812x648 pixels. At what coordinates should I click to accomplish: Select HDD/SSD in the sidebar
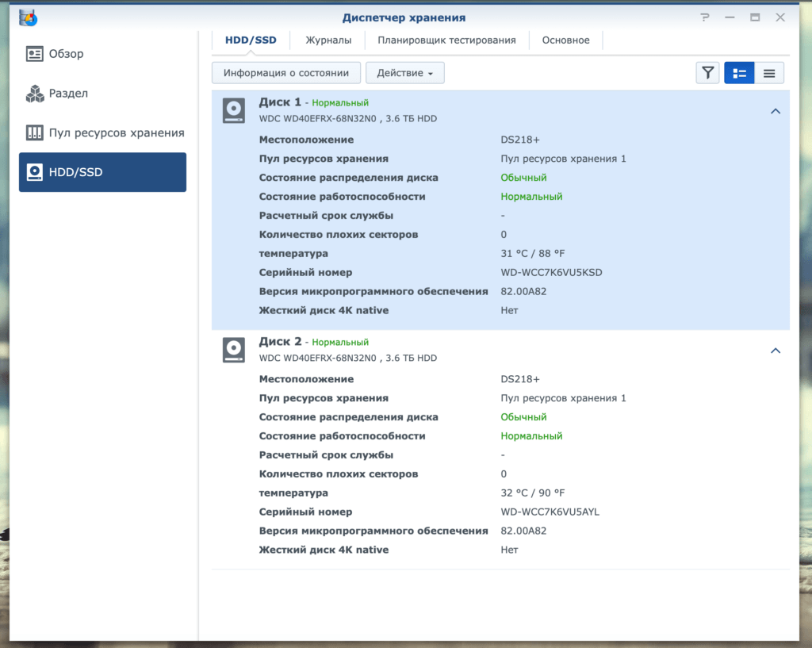click(102, 172)
